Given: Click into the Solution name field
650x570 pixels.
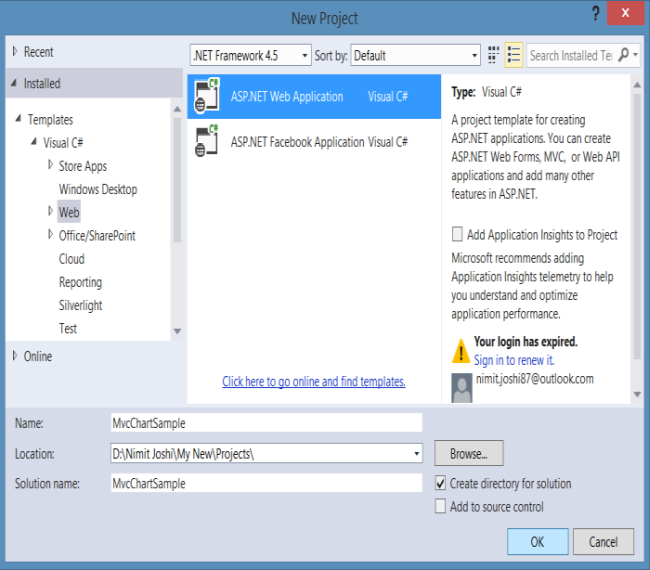Looking at the screenshot, I should coord(267,483).
